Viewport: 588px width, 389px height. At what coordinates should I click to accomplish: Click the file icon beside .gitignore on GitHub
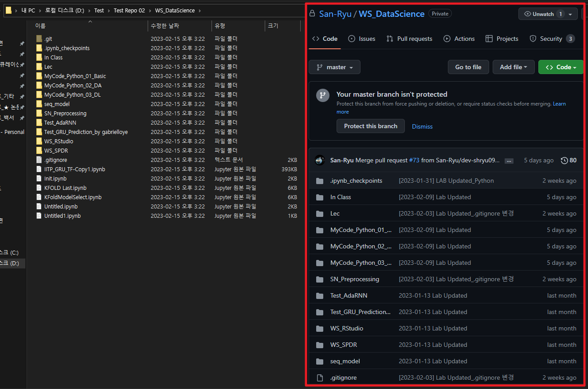tap(320, 377)
